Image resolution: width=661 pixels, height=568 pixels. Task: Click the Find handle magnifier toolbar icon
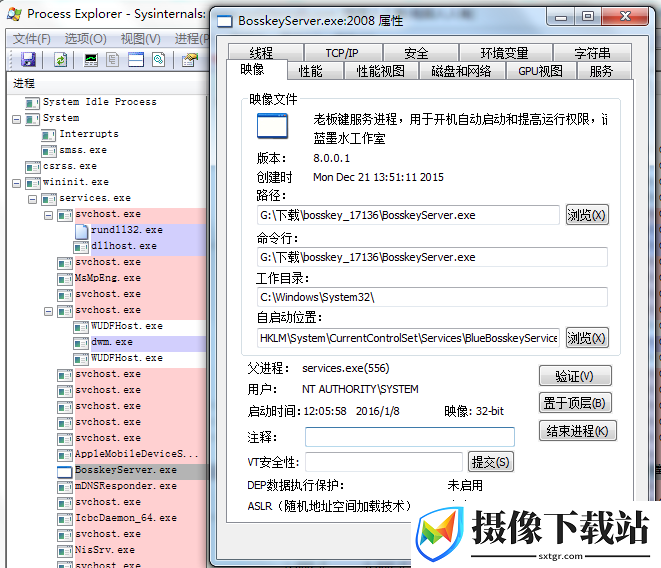point(159,59)
